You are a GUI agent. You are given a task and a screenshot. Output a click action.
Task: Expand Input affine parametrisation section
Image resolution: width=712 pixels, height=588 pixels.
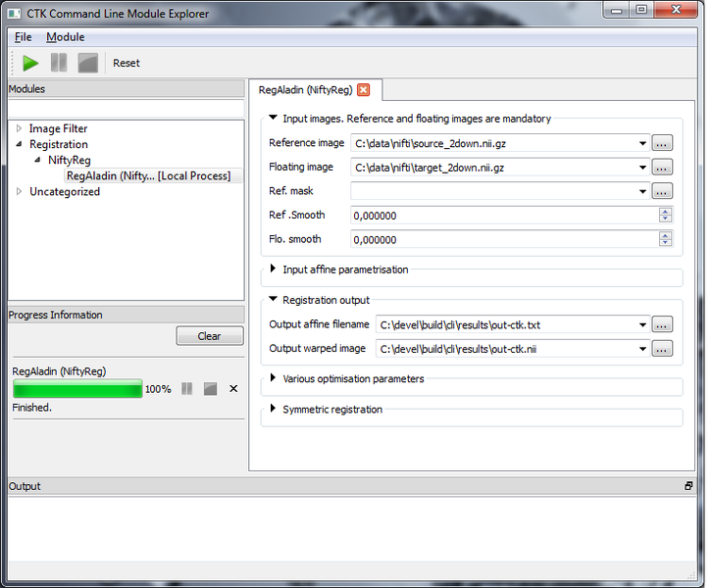pyautogui.click(x=274, y=269)
